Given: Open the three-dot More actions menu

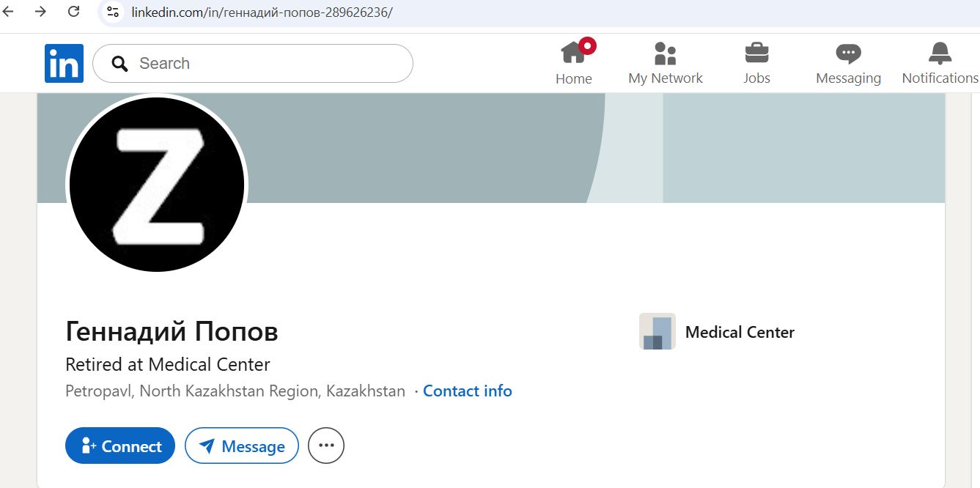Looking at the screenshot, I should (x=326, y=446).
